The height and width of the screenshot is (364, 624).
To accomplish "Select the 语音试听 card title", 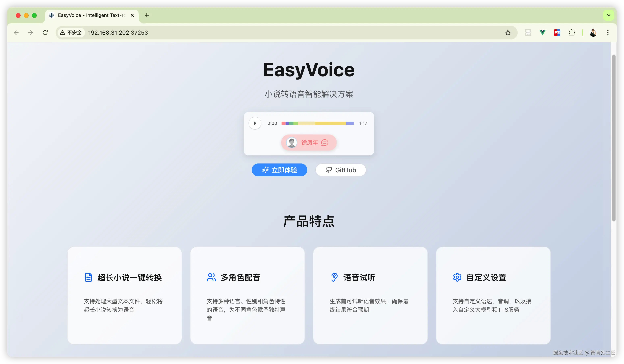I will (359, 277).
